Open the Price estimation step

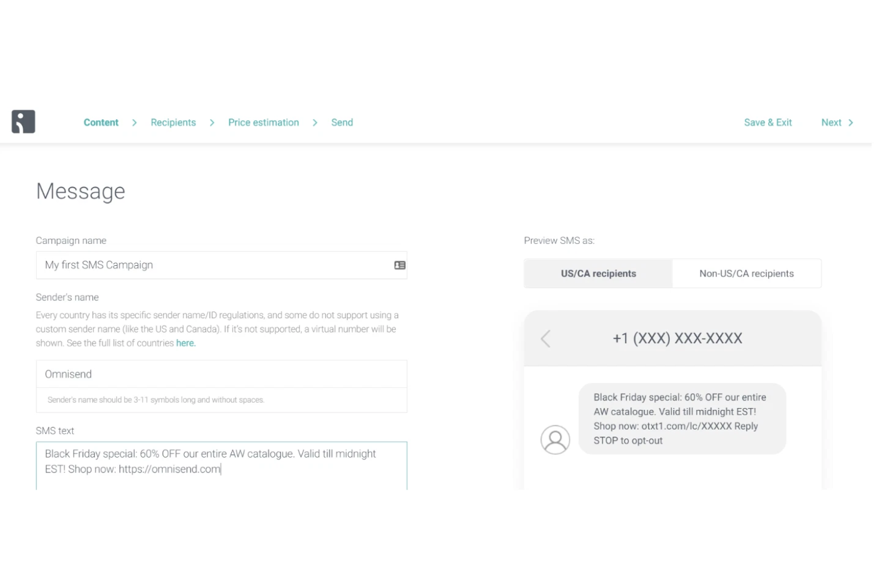pyautogui.click(x=263, y=122)
